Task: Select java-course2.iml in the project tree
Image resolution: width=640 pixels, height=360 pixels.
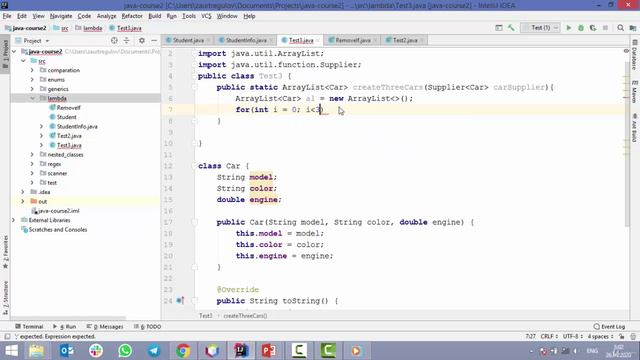Action: [58, 211]
